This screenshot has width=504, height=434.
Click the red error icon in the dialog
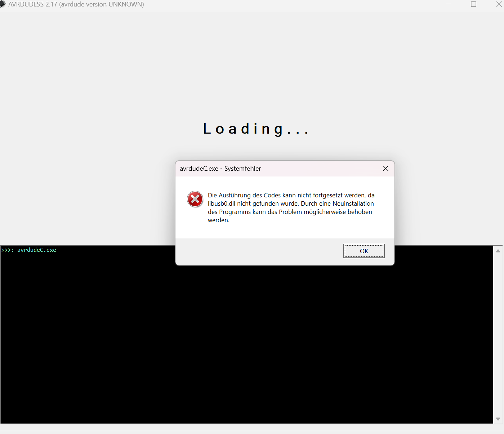click(195, 199)
